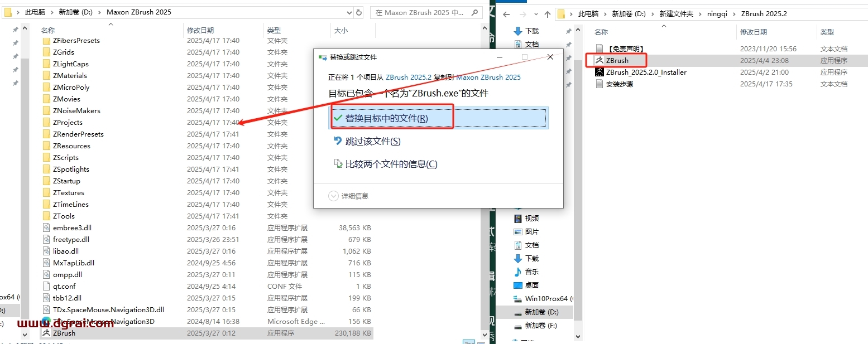
Task: Click the ZFibersPresets folder icon
Action: point(47,40)
